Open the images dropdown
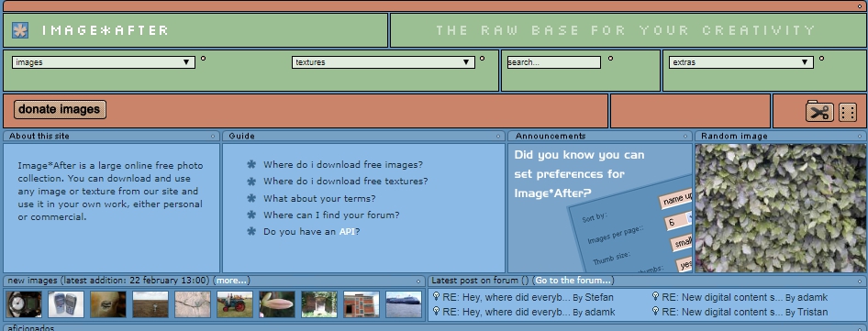 tap(104, 62)
